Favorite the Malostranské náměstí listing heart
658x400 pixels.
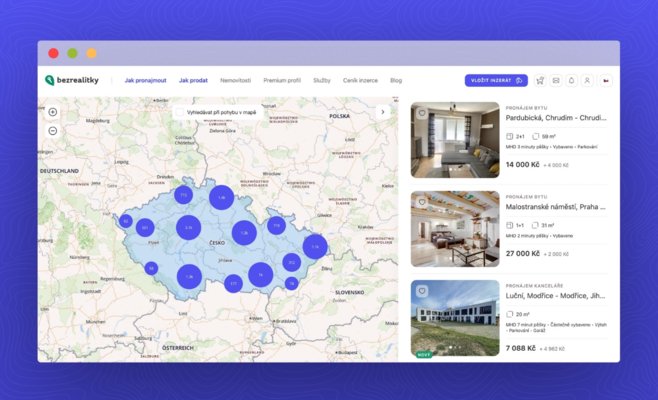[422, 202]
